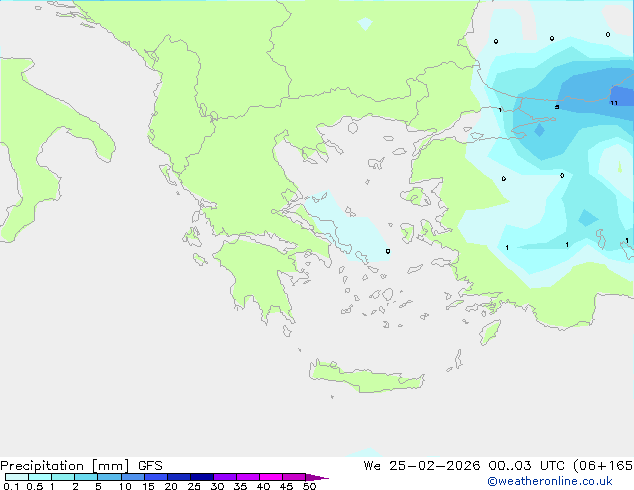Pick the legend swatch between 0.1 and 0.5
Screen dimensions: 634x490
tap(17, 477)
